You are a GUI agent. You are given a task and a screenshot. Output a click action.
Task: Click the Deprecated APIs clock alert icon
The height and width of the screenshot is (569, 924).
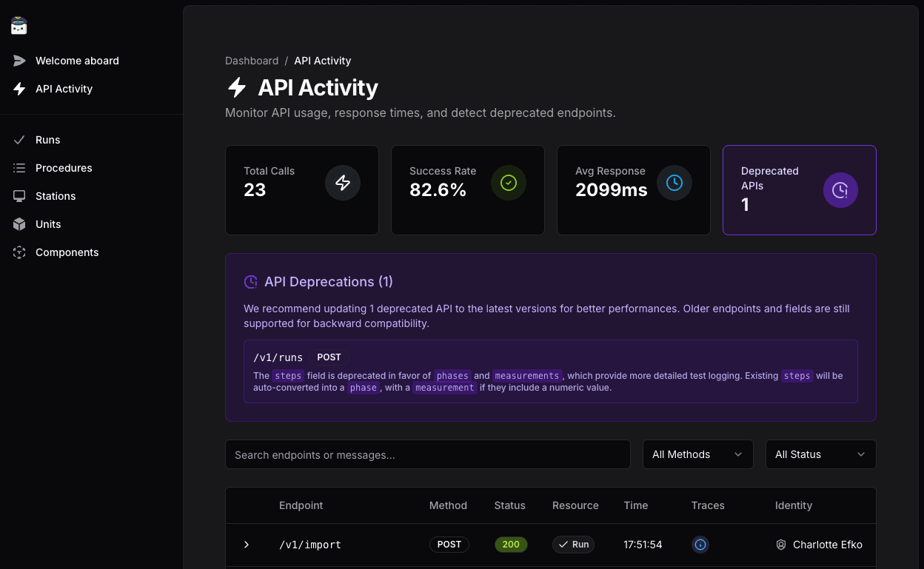coord(840,190)
